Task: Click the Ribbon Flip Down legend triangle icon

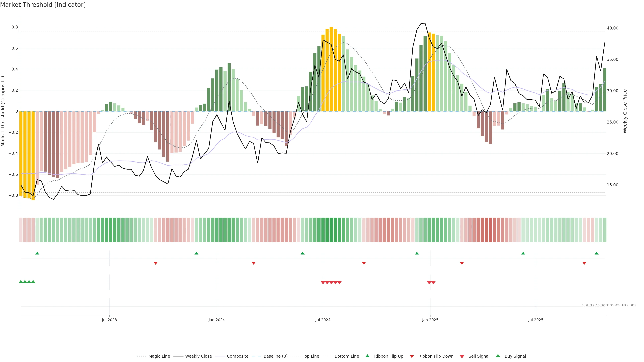Action: (x=412, y=356)
